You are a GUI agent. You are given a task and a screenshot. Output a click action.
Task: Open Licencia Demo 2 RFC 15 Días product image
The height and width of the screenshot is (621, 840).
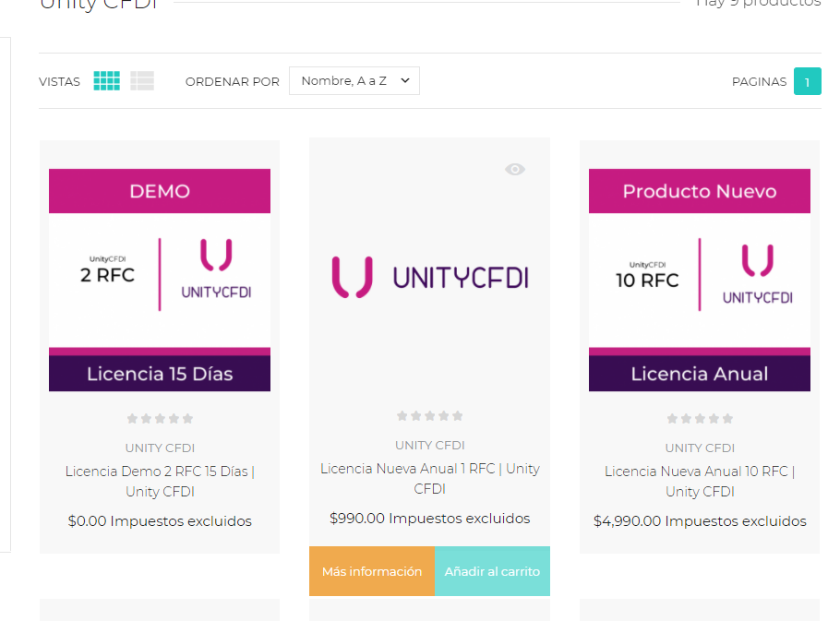point(160,280)
